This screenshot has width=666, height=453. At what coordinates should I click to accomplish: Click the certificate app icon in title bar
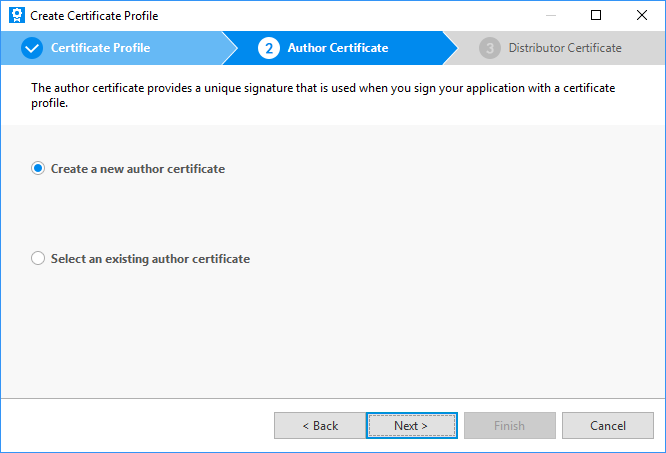pyautogui.click(x=16, y=16)
